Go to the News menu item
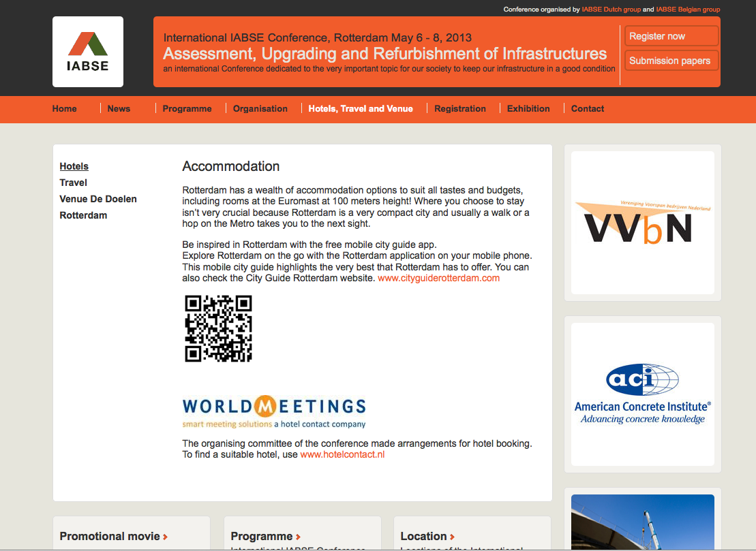The image size is (756, 551). tap(119, 108)
